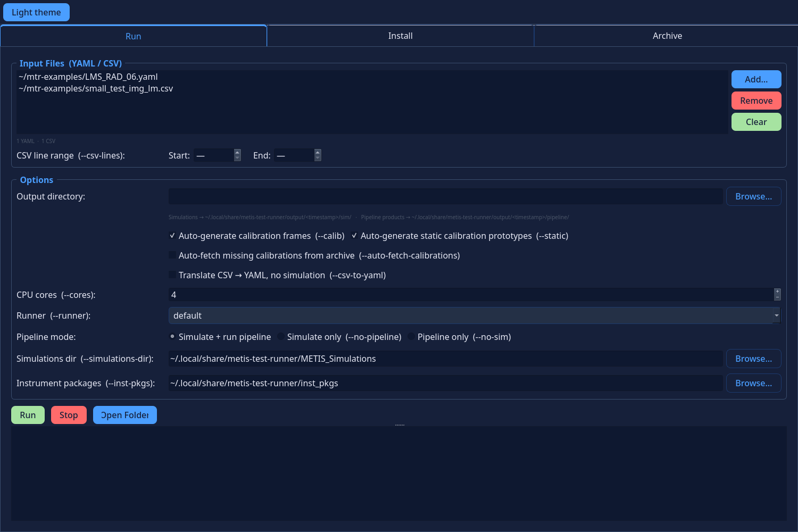The image size is (798, 532).
Task: Open the Runner dropdown
Action: click(475, 315)
